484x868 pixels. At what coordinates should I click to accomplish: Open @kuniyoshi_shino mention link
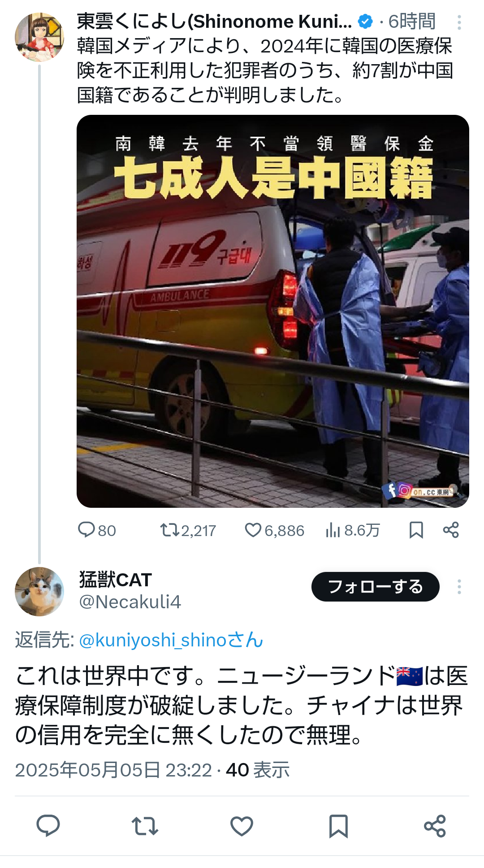171,640
